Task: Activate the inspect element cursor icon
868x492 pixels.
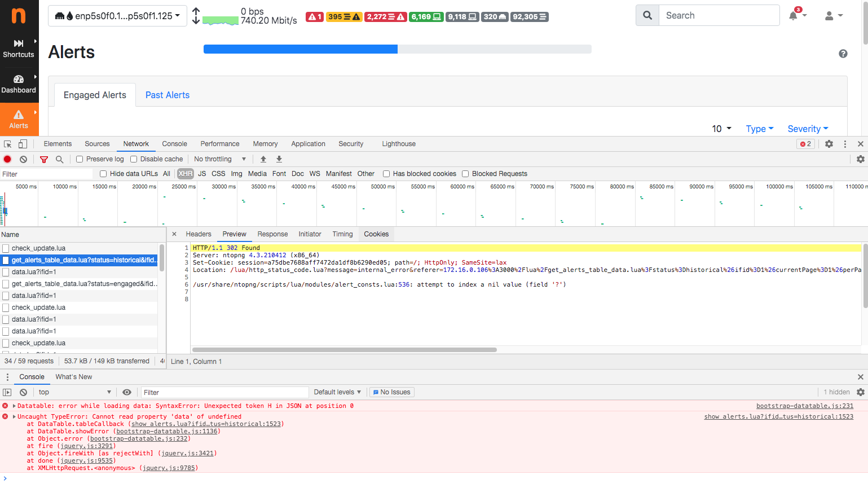Action: click(x=7, y=144)
